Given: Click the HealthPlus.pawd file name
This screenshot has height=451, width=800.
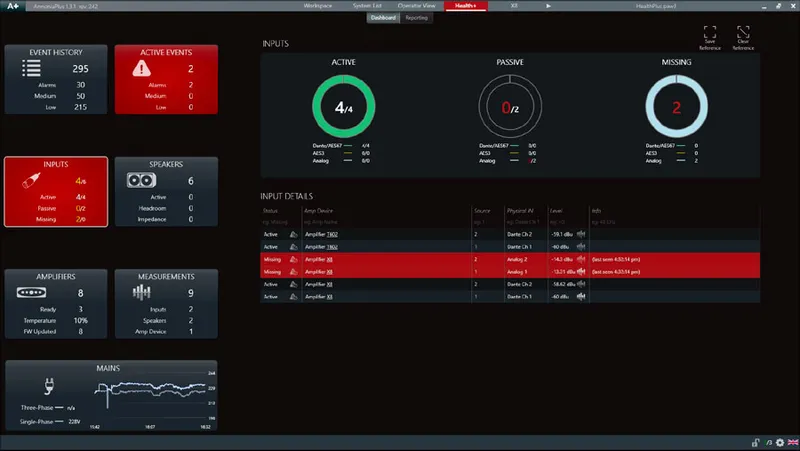Looking at the screenshot, I should click(x=656, y=6).
